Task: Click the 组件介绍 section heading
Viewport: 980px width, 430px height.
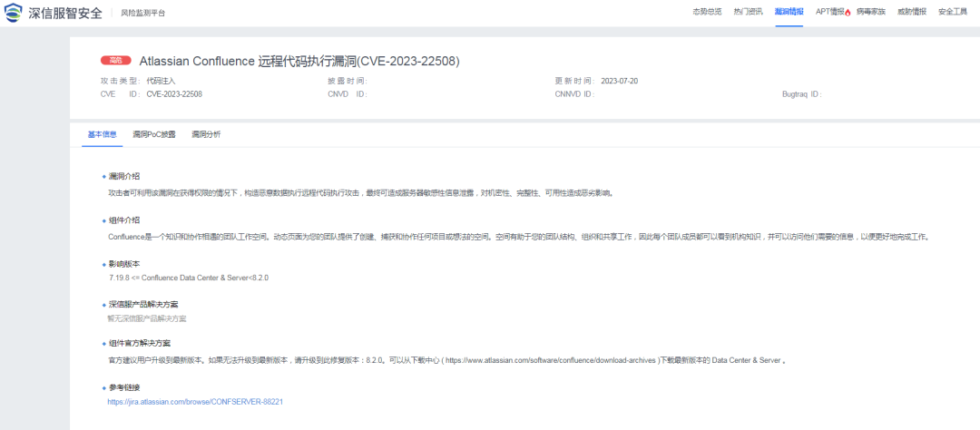Action: (x=123, y=220)
